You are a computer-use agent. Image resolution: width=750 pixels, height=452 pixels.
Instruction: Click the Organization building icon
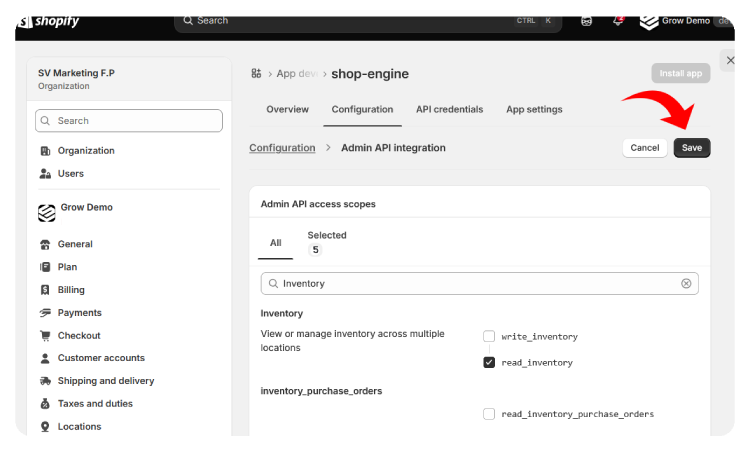click(x=45, y=151)
